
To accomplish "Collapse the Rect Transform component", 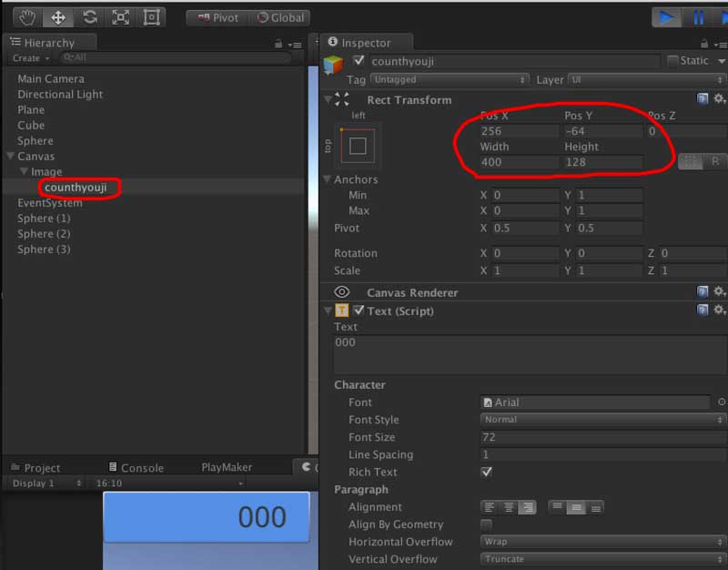I will 328,99.
